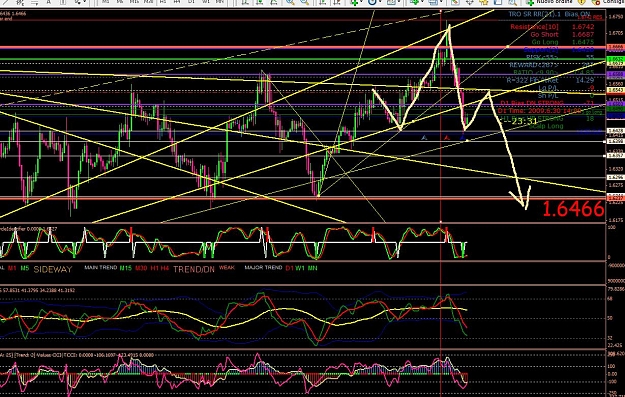Image resolution: width=625 pixels, height=397 pixels.
Task: Click the crosshair icon in toolbar
Action: tap(470, 2)
